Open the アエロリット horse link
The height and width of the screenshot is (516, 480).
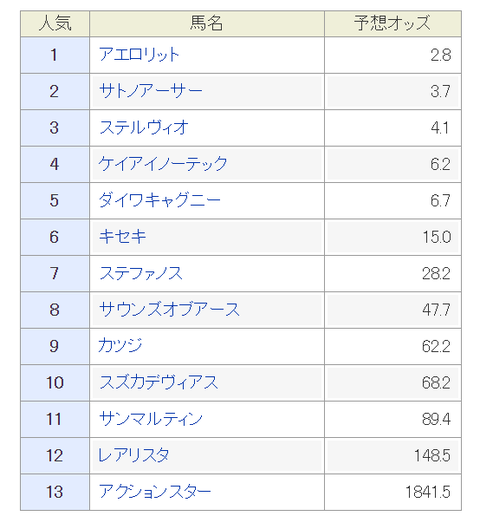point(139,55)
